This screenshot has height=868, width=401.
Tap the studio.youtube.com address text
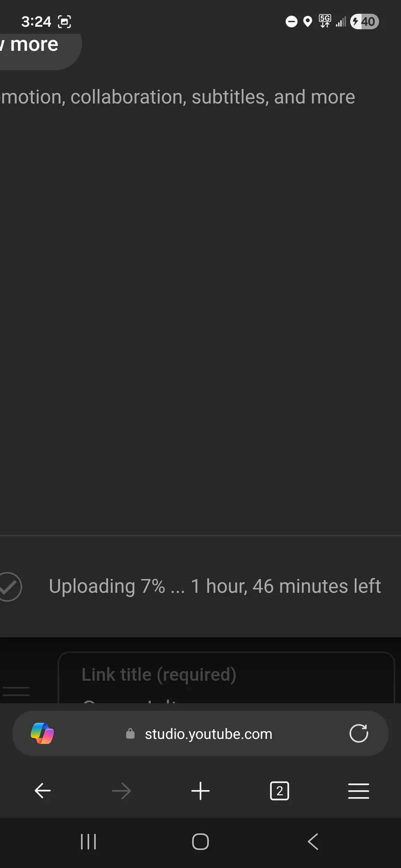(208, 734)
